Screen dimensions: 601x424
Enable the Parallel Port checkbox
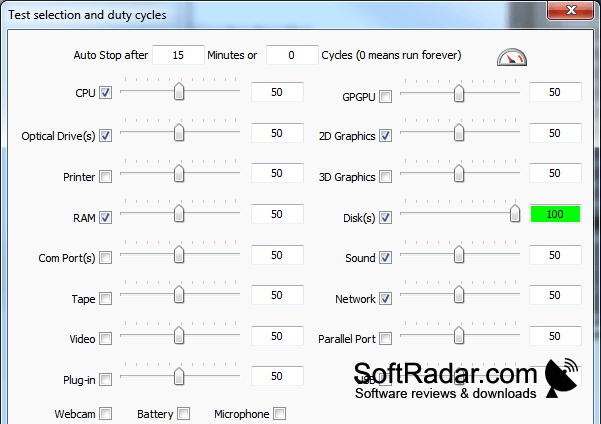click(386, 339)
